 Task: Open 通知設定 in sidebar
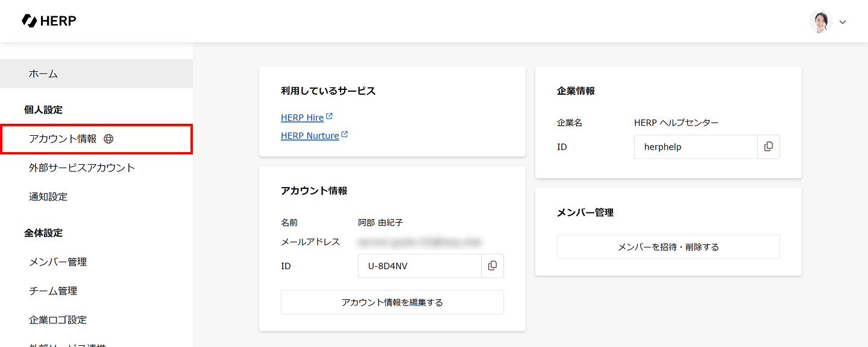click(48, 197)
